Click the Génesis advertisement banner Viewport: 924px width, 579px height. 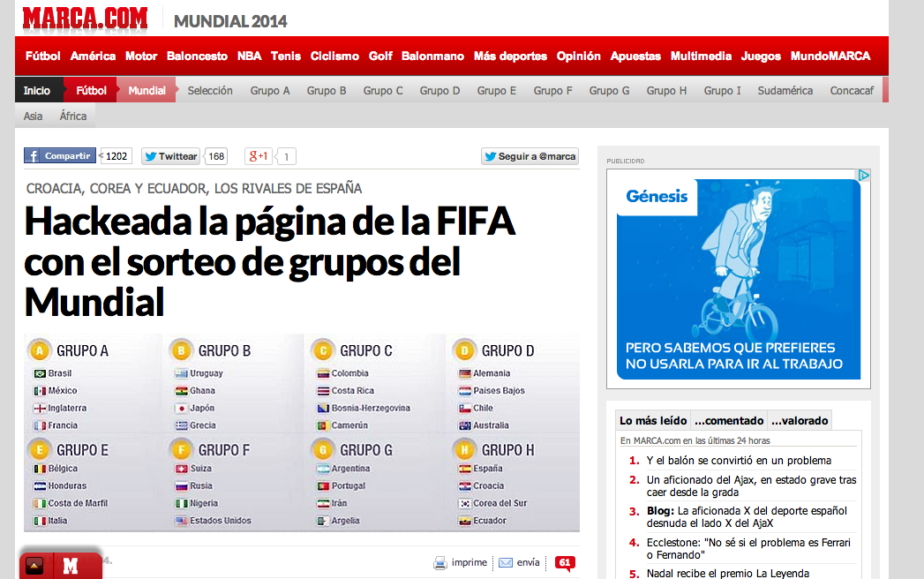tap(738, 279)
